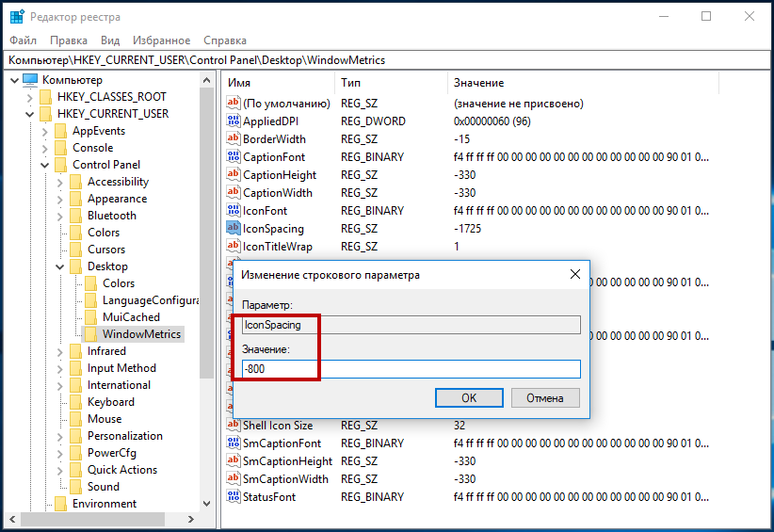Click the tree horizontal scroll right arrow

(191, 519)
